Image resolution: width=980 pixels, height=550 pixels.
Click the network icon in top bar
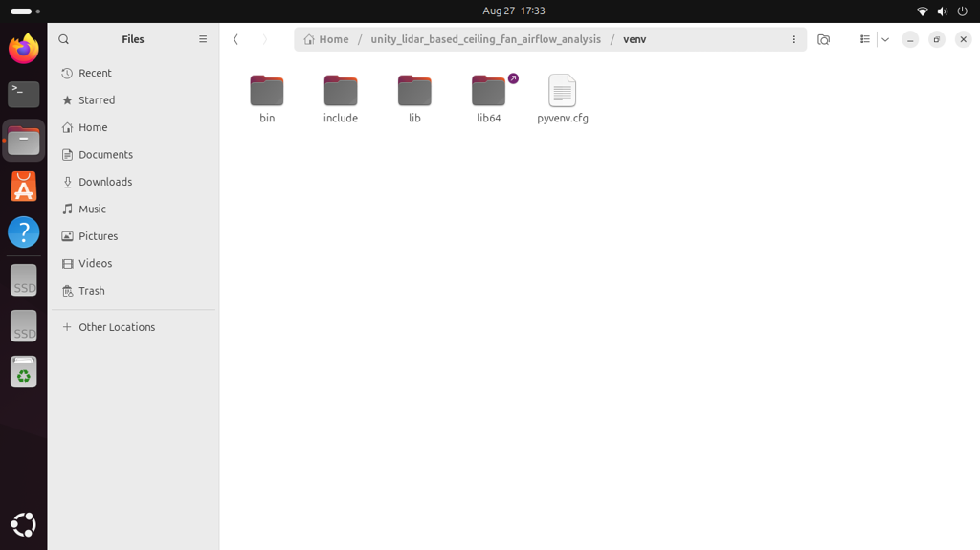[923, 11]
